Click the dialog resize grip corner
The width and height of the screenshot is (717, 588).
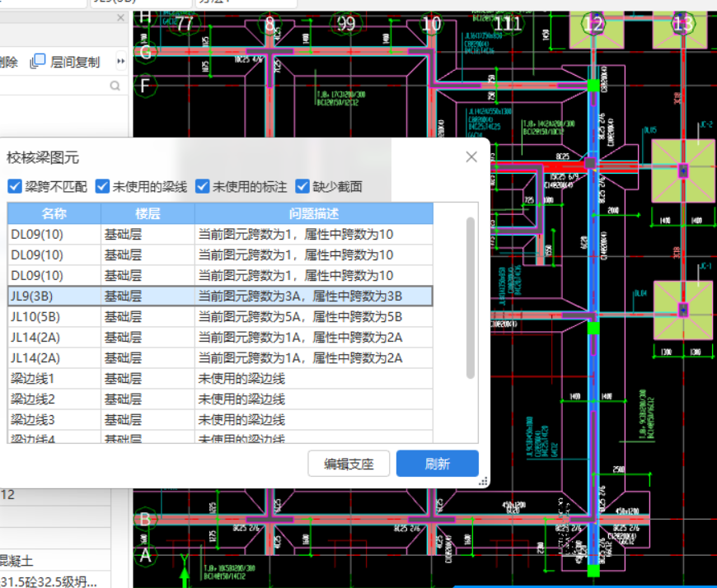[483, 481]
